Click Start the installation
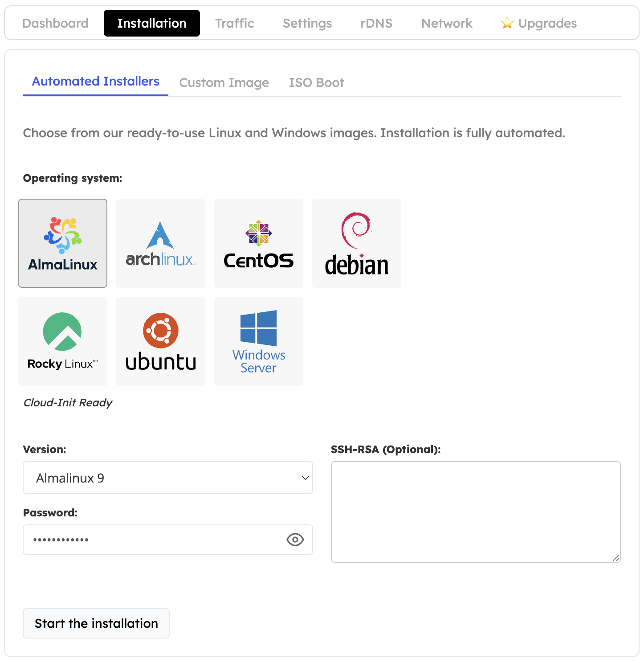 96,623
